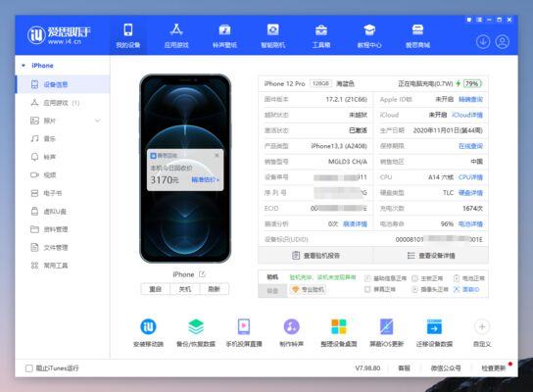Click 在线查询 for warranty period
Viewport: 533px width, 392px height.
[x=470, y=146]
